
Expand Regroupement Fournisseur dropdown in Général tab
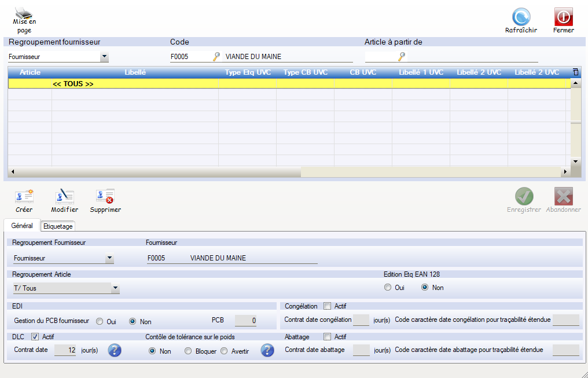(x=109, y=258)
